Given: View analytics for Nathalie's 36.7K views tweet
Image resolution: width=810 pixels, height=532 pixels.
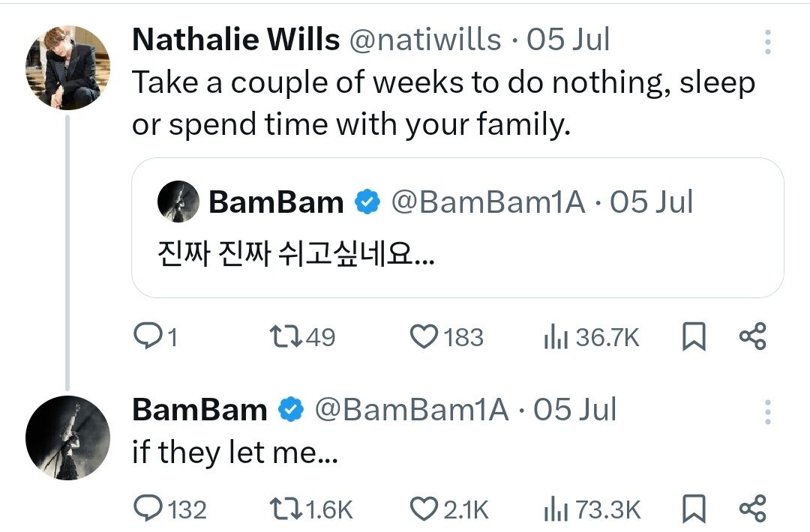Looking at the screenshot, I should (x=553, y=339).
